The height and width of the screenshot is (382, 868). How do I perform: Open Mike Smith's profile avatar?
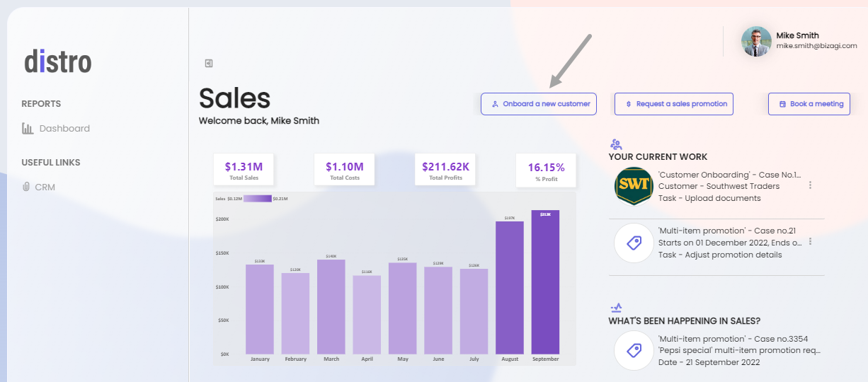(x=756, y=42)
